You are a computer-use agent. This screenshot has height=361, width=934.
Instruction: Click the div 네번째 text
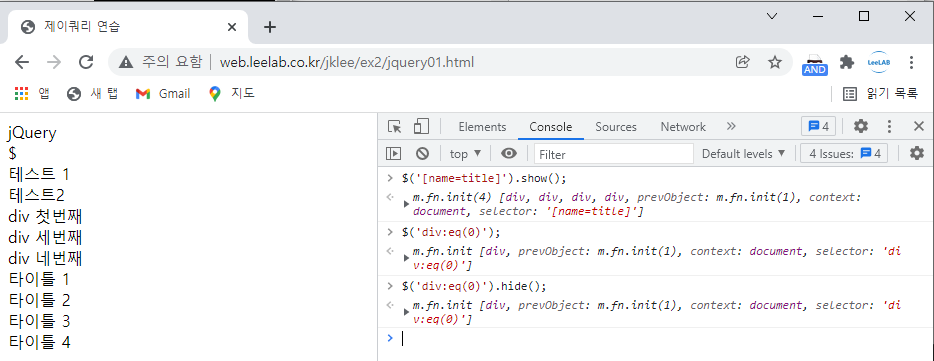[45, 259]
